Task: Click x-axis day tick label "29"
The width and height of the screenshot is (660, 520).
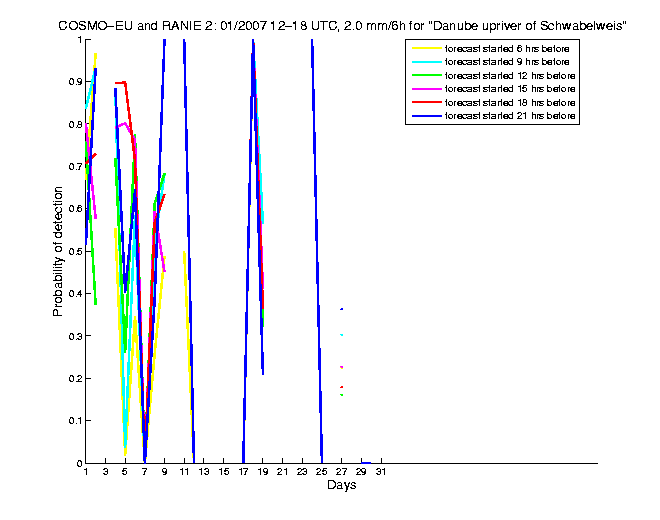Action: point(361,472)
